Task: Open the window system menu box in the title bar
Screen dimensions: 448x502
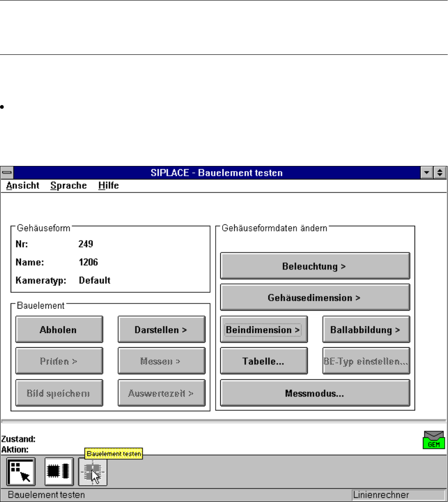Action: click(7, 173)
